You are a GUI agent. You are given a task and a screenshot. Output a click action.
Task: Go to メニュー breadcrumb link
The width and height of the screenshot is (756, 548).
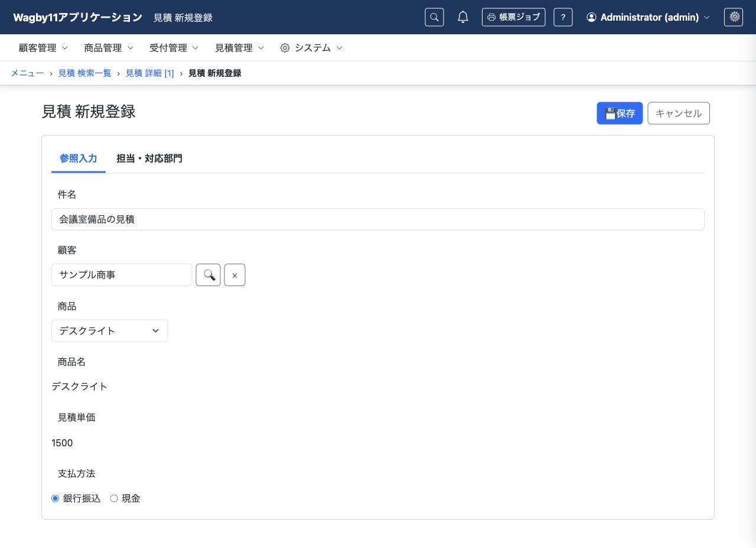click(27, 73)
